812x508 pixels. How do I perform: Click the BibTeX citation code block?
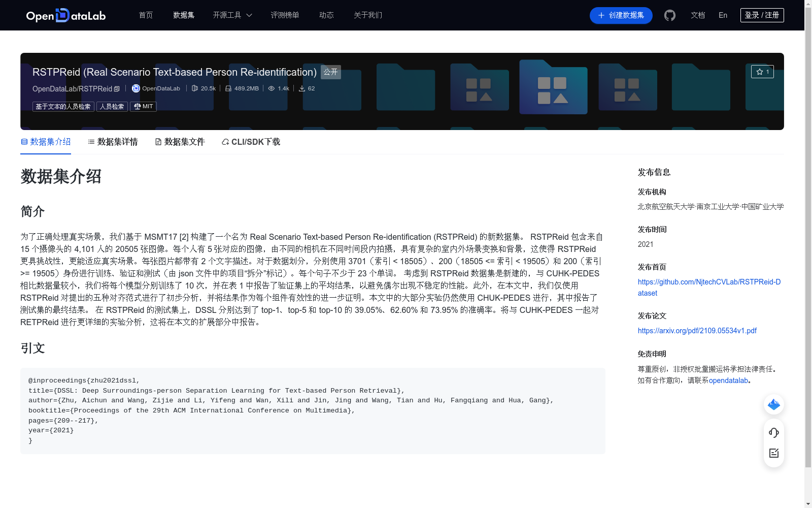tap(313, 410)
